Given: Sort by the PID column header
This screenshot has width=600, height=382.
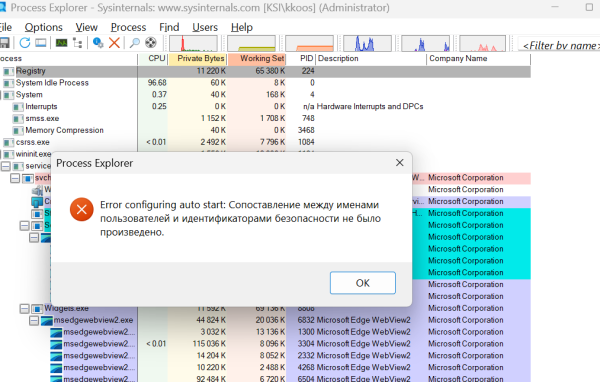Looking at the screenshot, I should tap(301, 59).
